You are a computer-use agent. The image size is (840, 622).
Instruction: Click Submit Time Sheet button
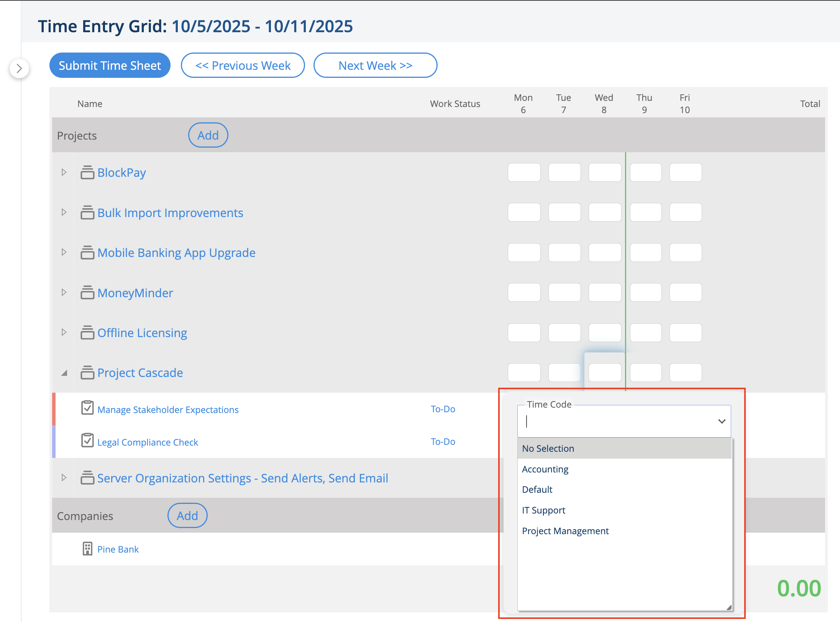point(110,66)
